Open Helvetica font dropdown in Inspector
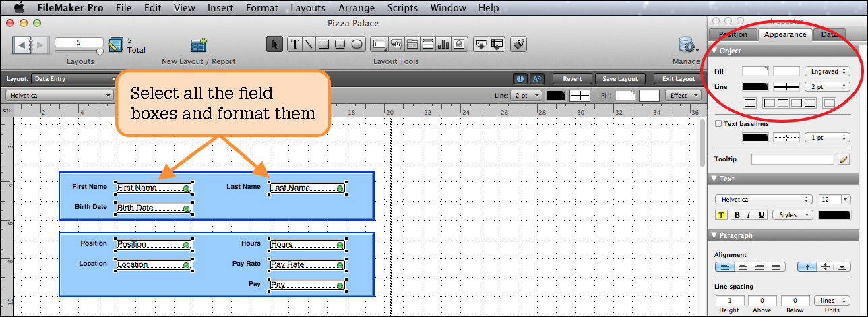This screenshot has height=317, width=868. coord(764,200)
